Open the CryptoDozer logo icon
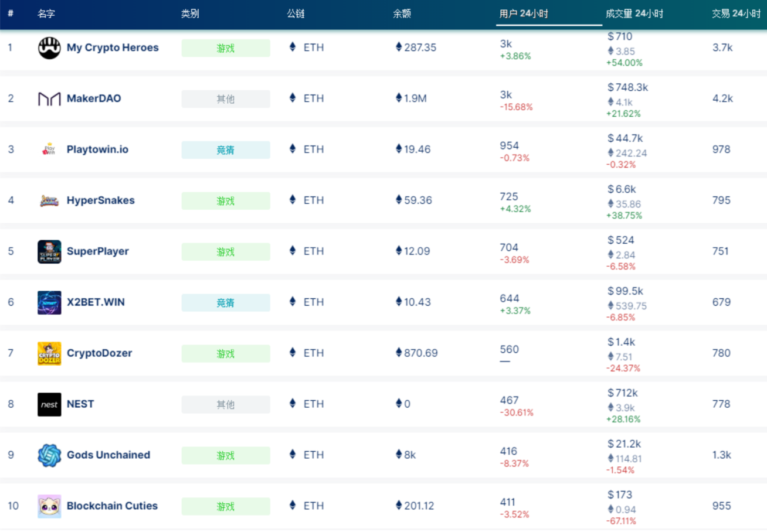 (x=49, y=353)
